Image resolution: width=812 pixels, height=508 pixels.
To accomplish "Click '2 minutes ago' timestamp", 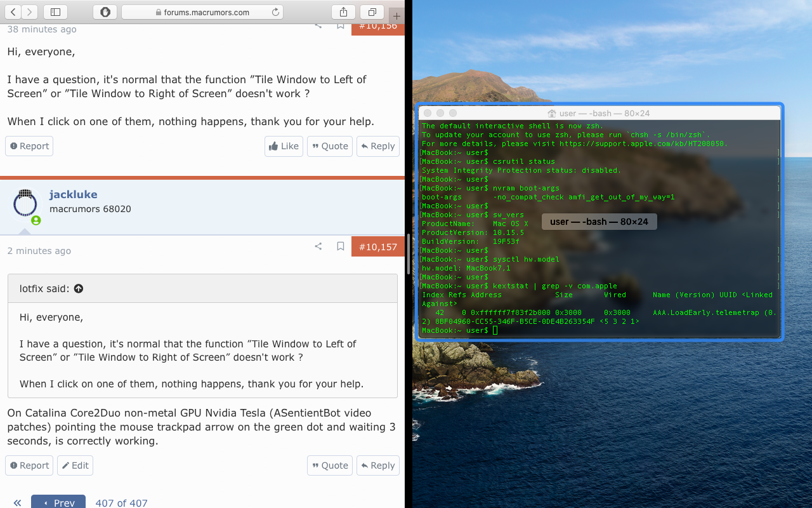I will tap(39, 251).
